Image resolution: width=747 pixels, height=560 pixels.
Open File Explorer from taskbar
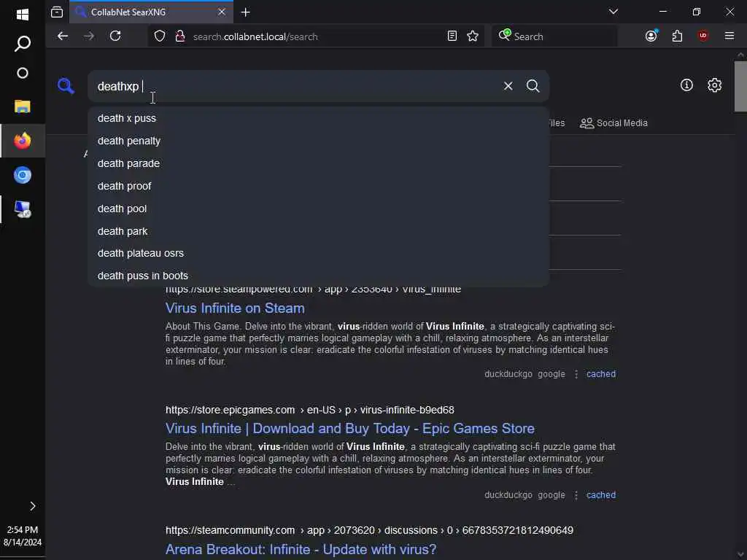click(23, 106)
